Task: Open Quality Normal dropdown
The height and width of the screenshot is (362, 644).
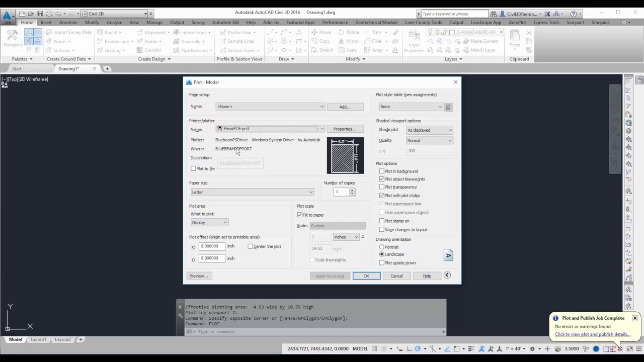Action: (430, 141)
